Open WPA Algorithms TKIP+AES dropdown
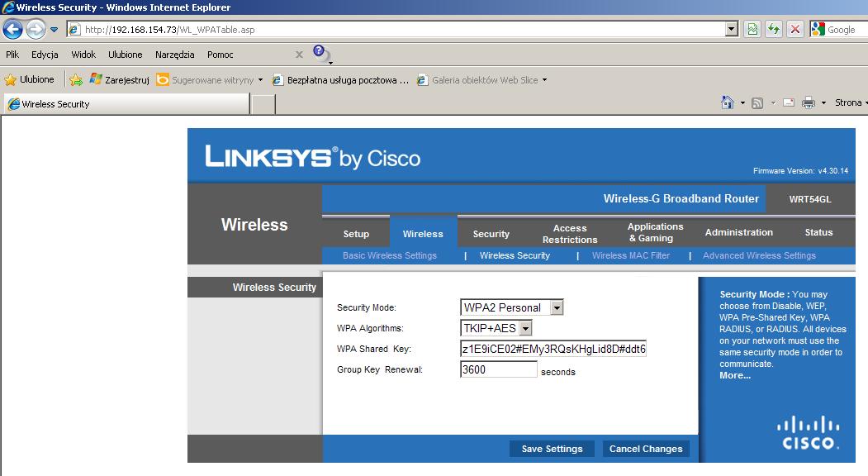The height and width of the screenshot is (476, 868). click(x=496, y=328)
